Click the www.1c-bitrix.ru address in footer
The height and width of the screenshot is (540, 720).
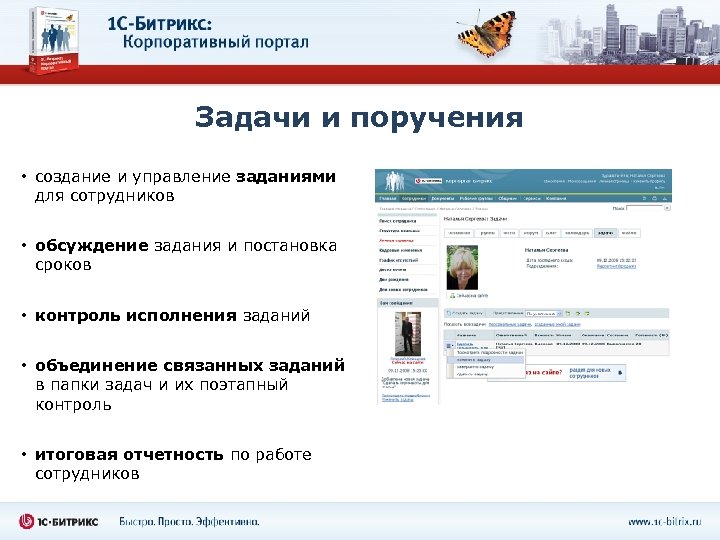pos(664,522)
